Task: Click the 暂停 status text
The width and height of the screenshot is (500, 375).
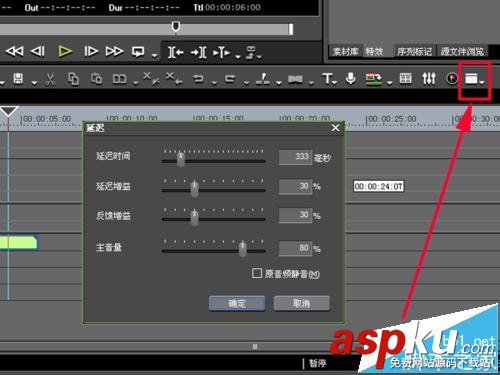Action: point(317,363)
